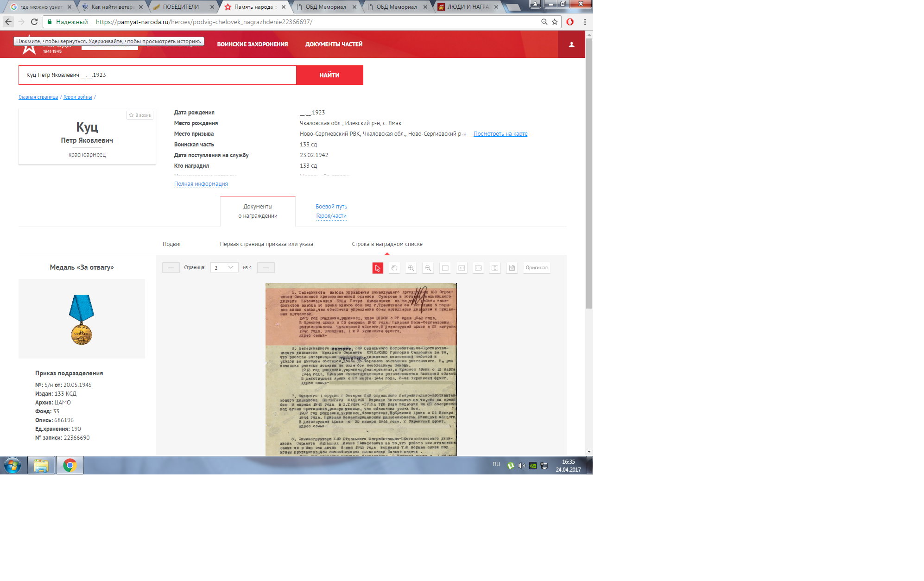
Task: Toggle the 'В архив' star button
Action: click(x=140, y=115)
